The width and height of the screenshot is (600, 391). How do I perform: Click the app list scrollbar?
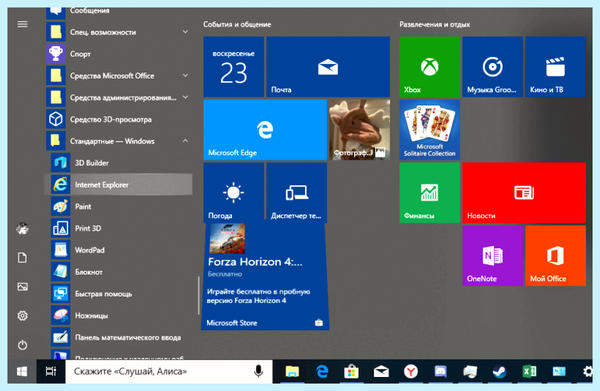coord(199,295)
